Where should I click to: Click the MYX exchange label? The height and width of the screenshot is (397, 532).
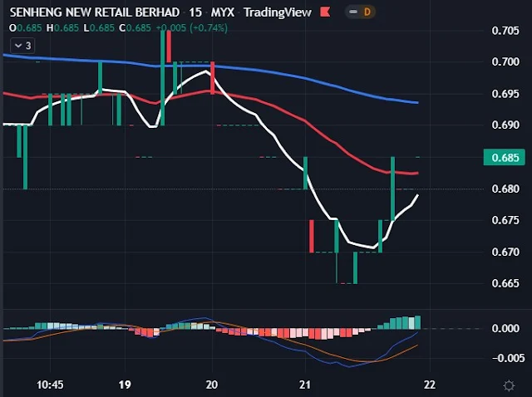click(223, 12)
